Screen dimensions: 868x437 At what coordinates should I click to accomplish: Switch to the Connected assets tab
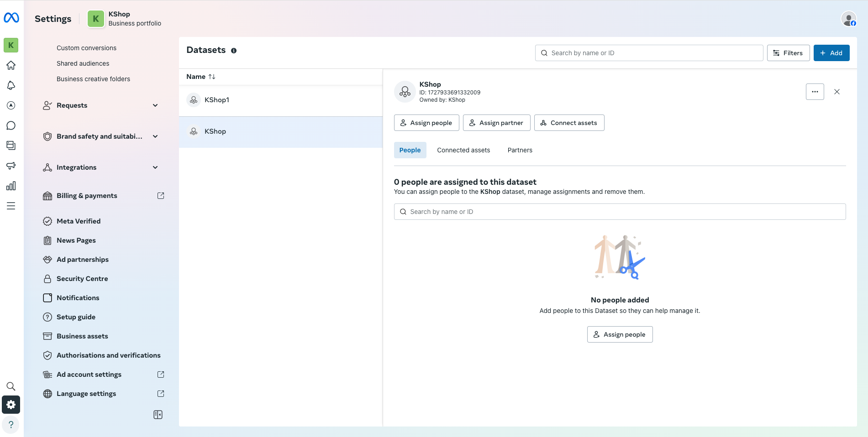point(463,150)
